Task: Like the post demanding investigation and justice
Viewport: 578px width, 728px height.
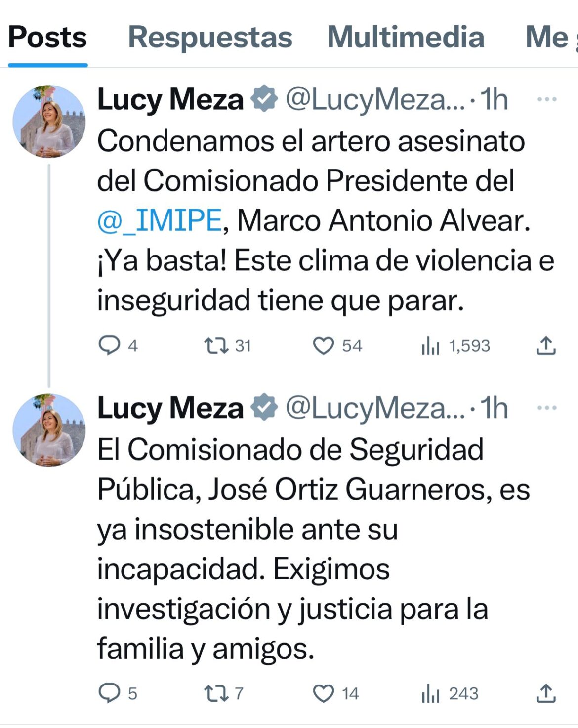Action: coord(324,693)
